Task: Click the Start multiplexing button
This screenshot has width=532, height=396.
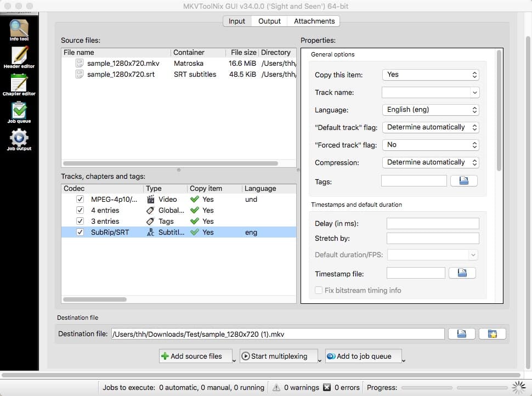Action: click(x=278, y=356)
